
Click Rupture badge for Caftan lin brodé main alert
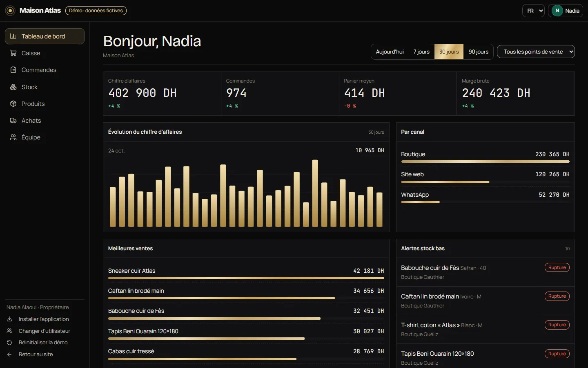pos(557,296)
